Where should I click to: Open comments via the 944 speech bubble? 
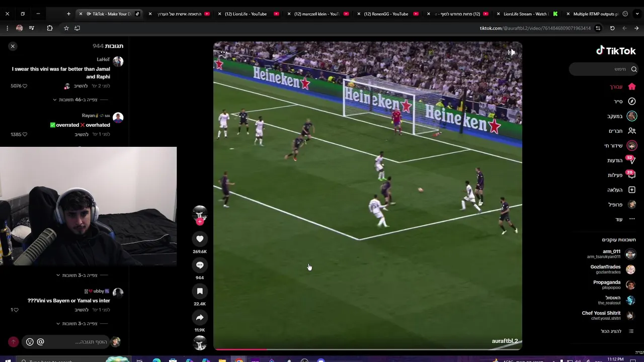(200, 265)
